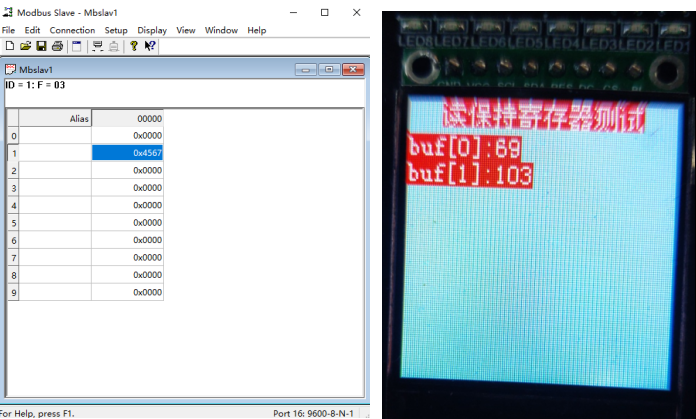Image resolution: width=696 pixels, height=419 pixels.
Task: Select register 6 value cell
Action: (127, 240)
